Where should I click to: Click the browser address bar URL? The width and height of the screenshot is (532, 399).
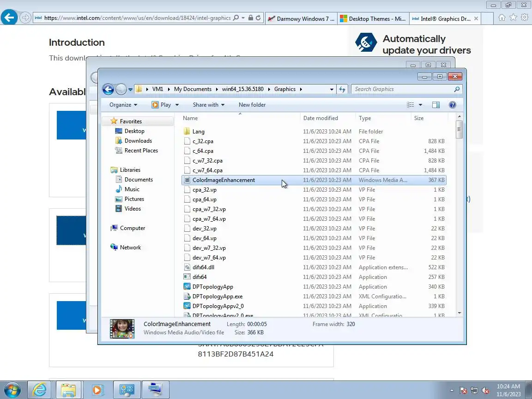coord(137,18)
